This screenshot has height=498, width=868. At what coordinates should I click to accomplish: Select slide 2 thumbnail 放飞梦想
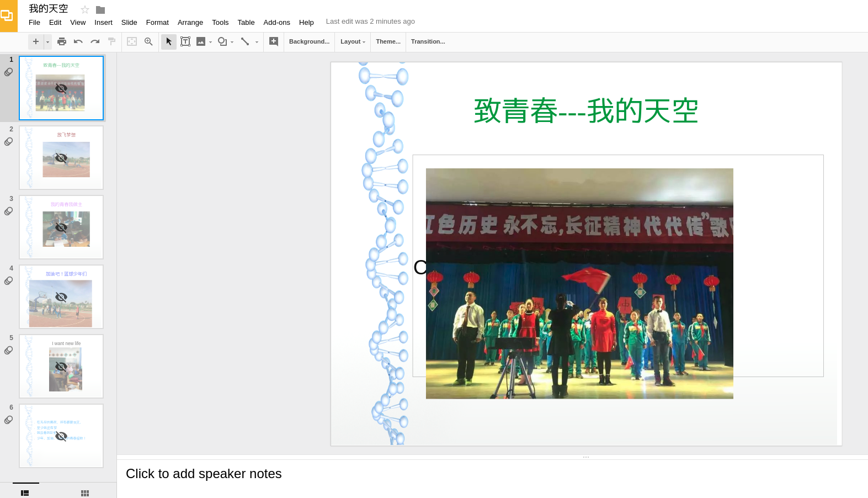[x=61, y=157]
